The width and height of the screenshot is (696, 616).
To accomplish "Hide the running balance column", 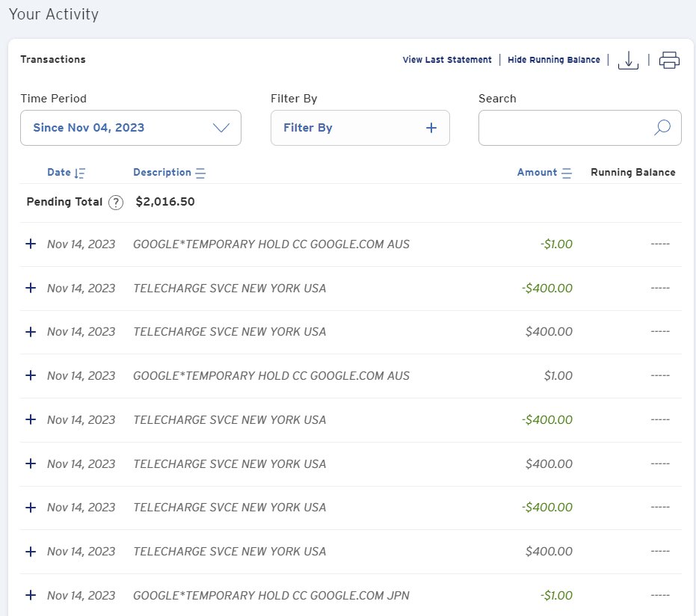I will pos(553,60).
